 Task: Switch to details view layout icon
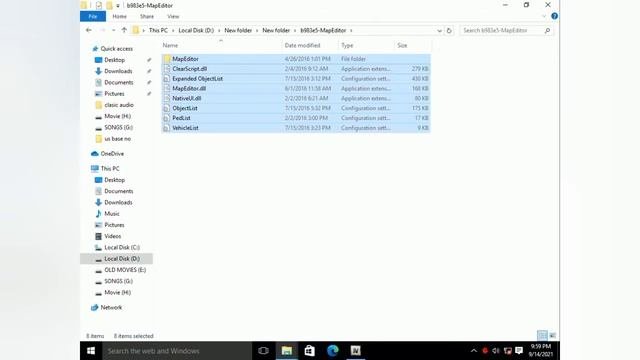[542, 336]
